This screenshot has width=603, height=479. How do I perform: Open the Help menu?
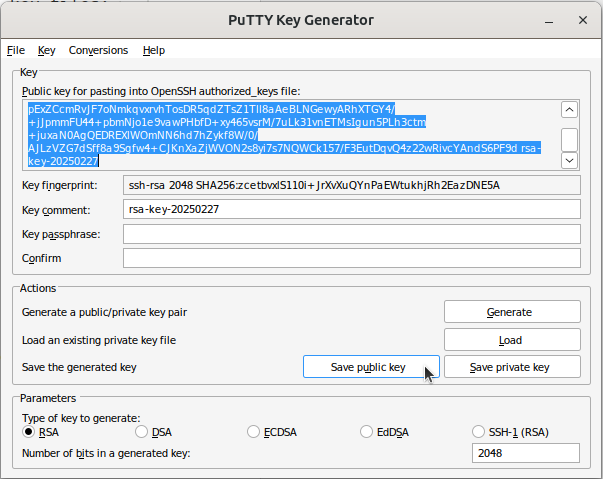coord(154,50)
